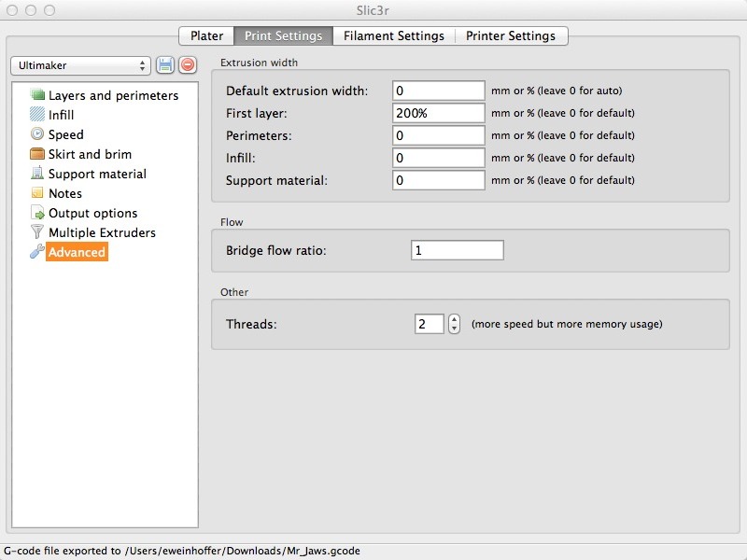This screenshot has width=747, height=560.
Task: Click the Skirt and brim box icon
Action: click(37, 154)
